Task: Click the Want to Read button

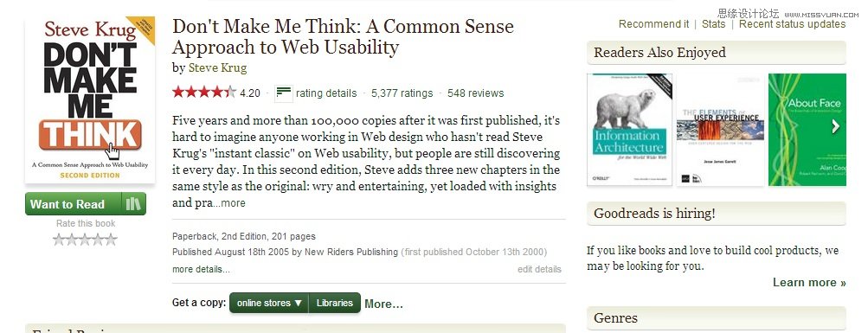Action: pos(73,203)
